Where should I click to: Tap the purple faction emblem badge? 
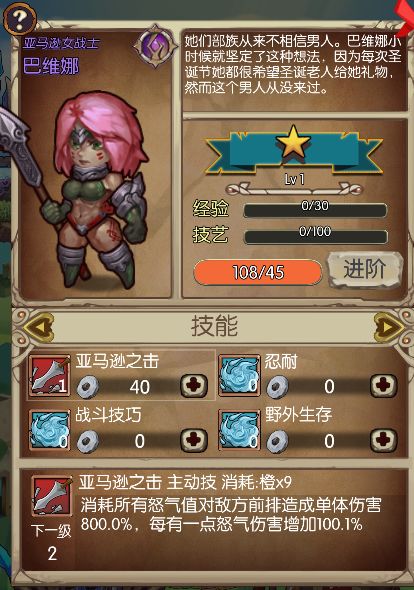click(155, 46)
